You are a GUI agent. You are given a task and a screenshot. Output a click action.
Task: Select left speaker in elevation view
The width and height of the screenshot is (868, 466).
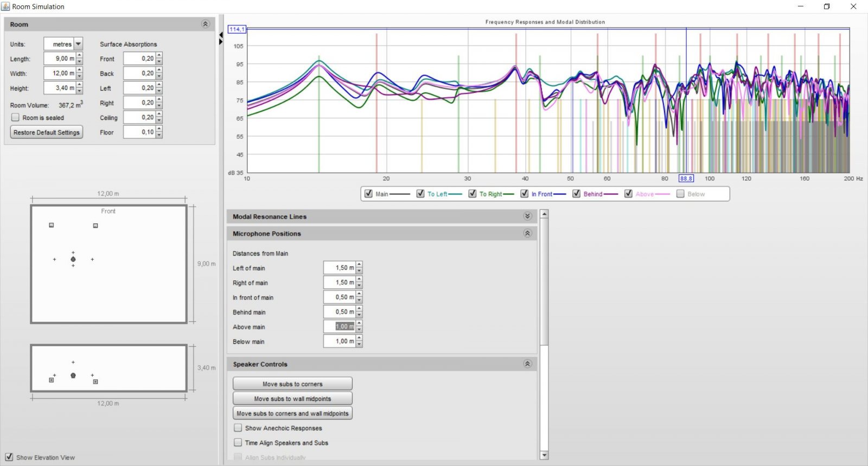(52, 380)
